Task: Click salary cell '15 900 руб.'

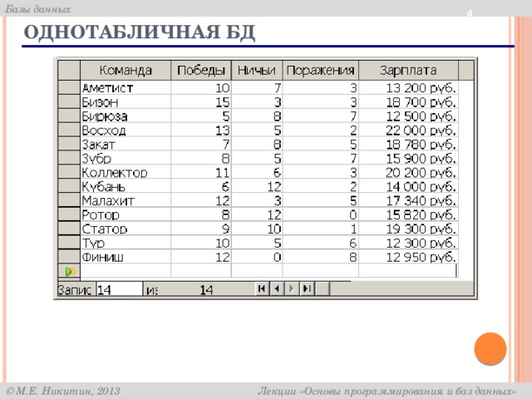Action: pyautogui.click(x=408, y=159)
